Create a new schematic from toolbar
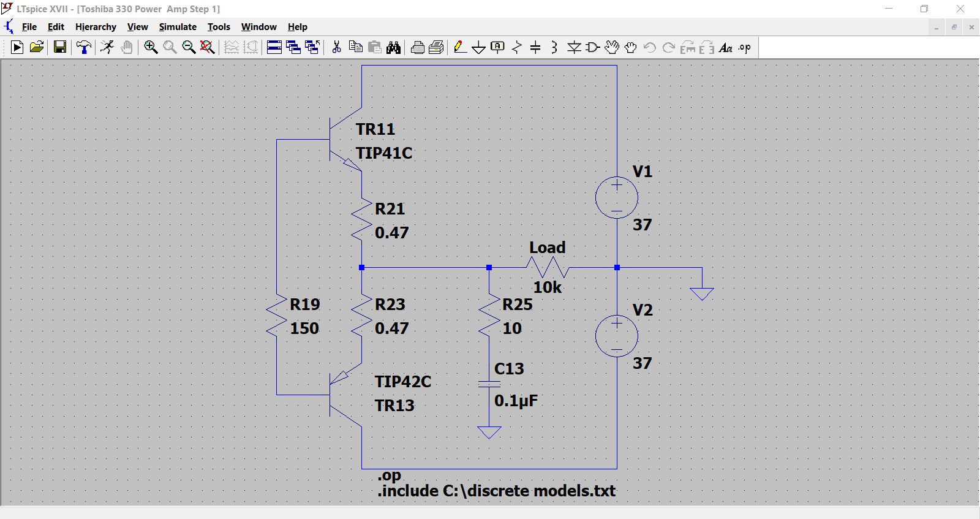The image size is (980, 519). click(17, 47)
